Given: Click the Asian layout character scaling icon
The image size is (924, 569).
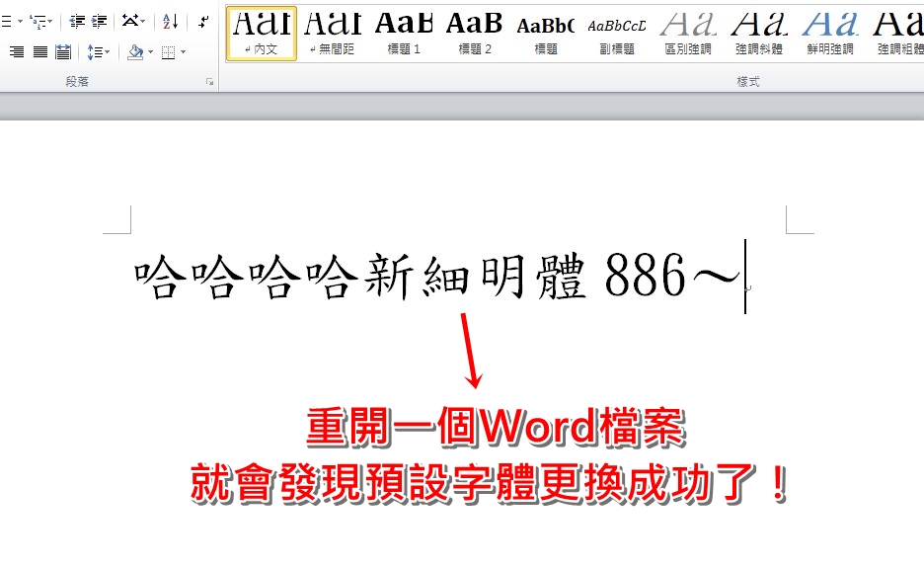Looking at the screenshot, I should coord(130,21).
